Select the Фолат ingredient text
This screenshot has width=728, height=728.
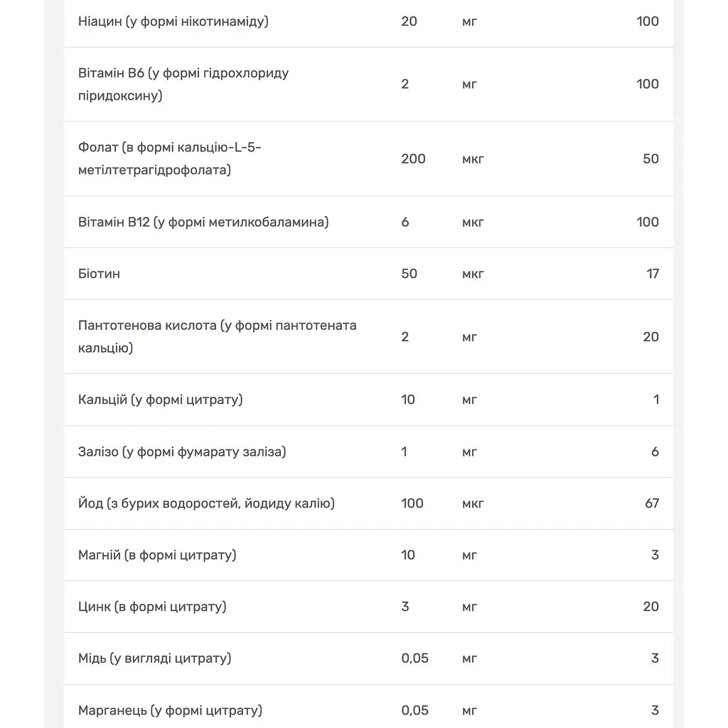(169, 159)
